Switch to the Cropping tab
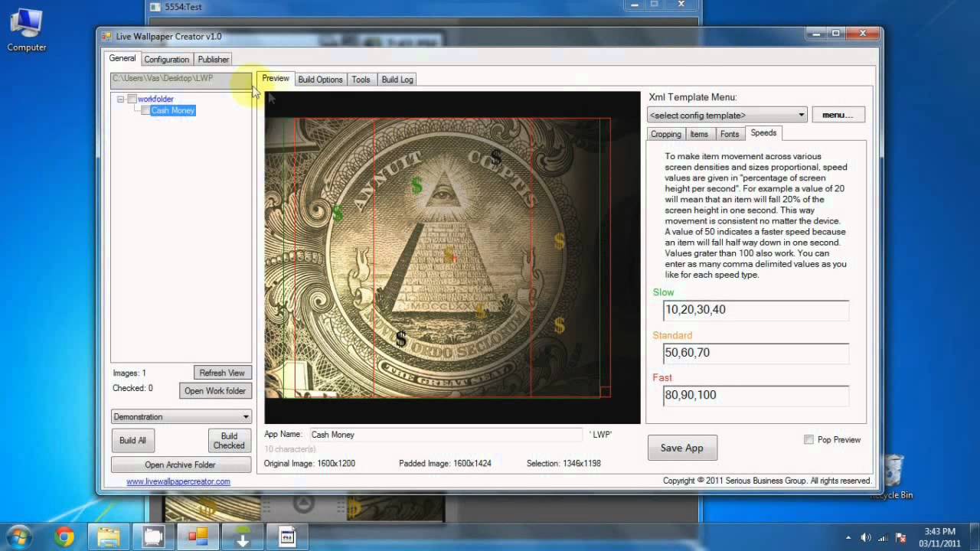Viewport: 980px width, 551px height. (x=665, y=134)
